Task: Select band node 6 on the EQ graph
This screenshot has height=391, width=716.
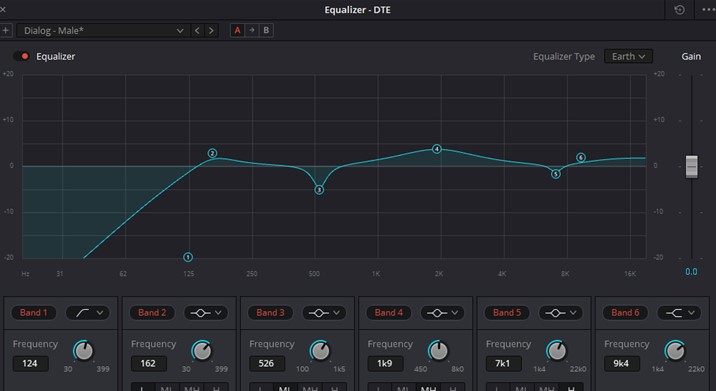Action: click(581, 157)
